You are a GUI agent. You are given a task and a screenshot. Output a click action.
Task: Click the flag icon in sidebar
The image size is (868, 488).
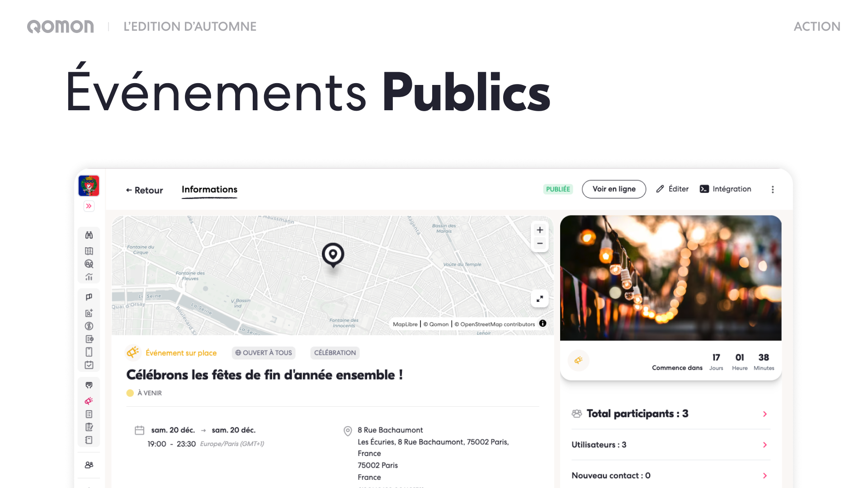pos(89,297)
